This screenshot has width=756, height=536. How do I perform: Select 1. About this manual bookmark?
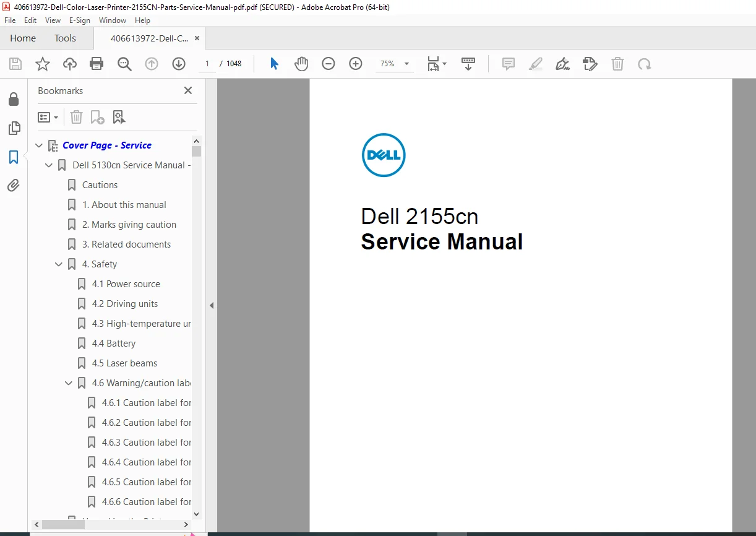tap(124, 205)
